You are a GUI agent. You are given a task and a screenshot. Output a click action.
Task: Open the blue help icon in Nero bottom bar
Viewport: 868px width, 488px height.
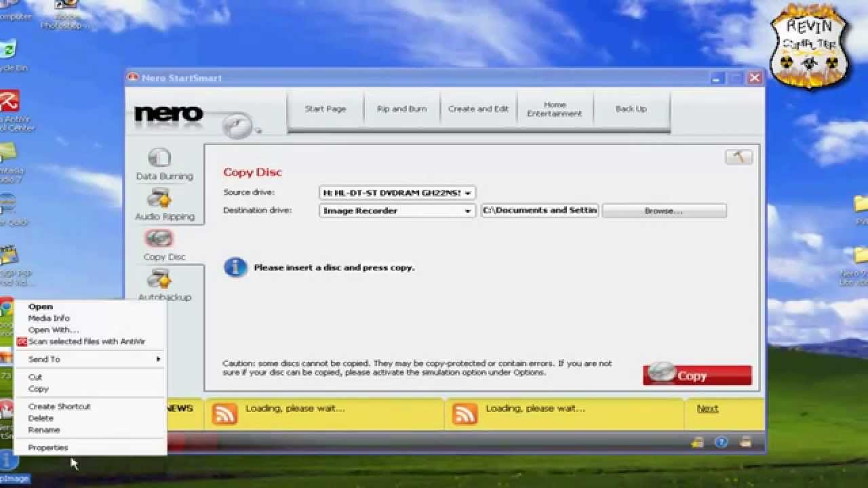point(722,443)
